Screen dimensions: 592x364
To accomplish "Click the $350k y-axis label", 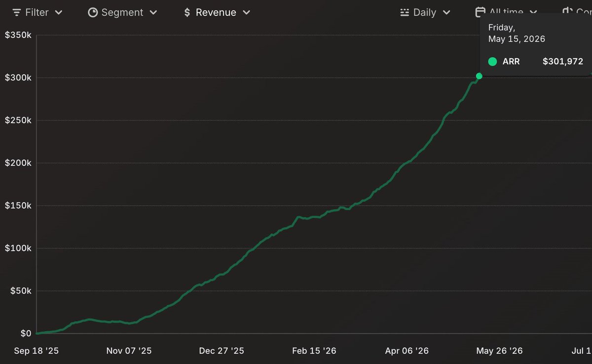I will click(18, 35).
